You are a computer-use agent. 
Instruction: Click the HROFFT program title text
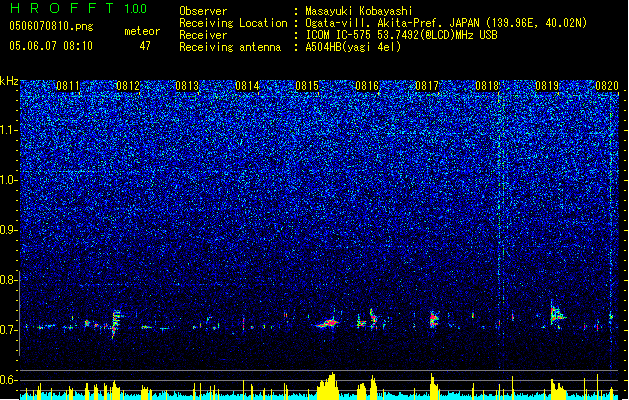[x=62, y=8]
